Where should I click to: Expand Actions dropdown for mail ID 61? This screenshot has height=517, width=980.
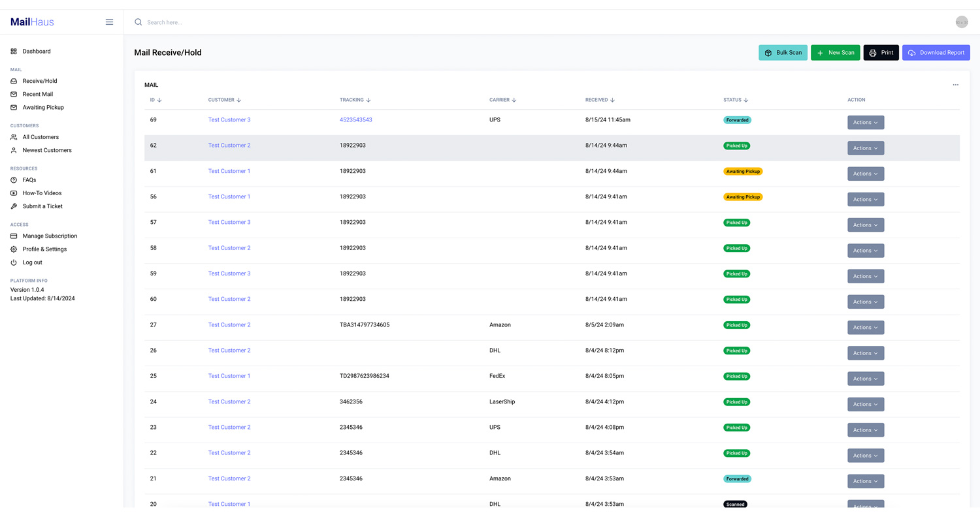[865, 174]
